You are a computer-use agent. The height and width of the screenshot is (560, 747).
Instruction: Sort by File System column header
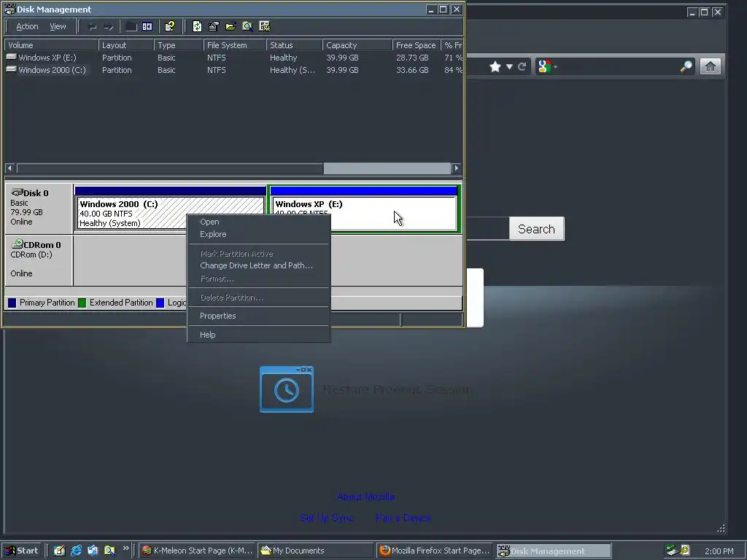tap(235, 45)
